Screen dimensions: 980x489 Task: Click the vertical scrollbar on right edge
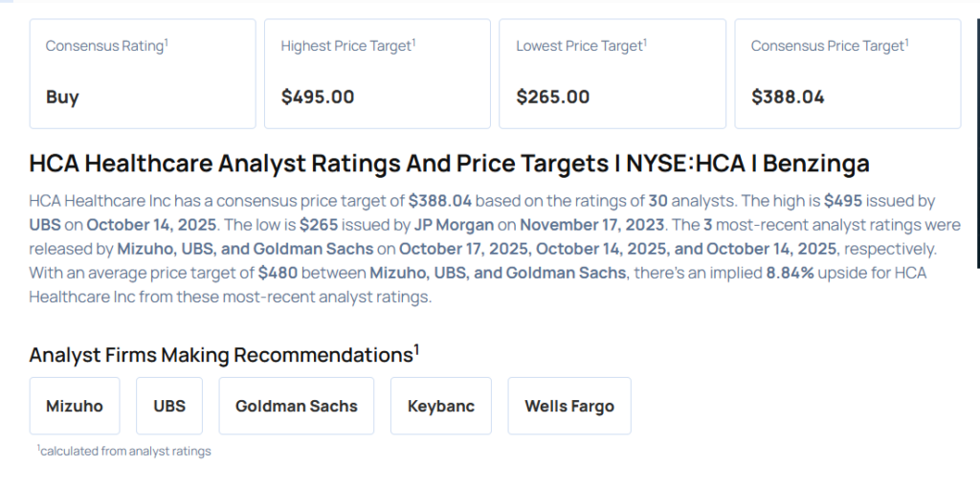point(976,144)
